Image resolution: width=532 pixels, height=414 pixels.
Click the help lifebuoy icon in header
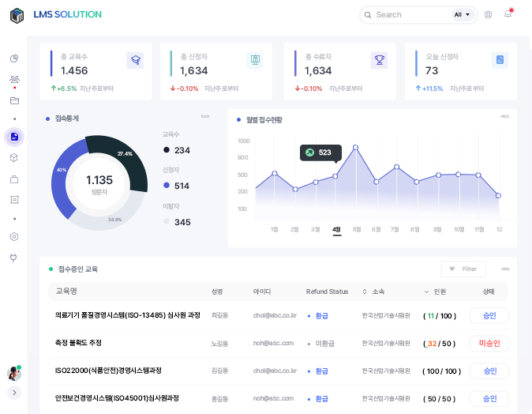(488, 14)
